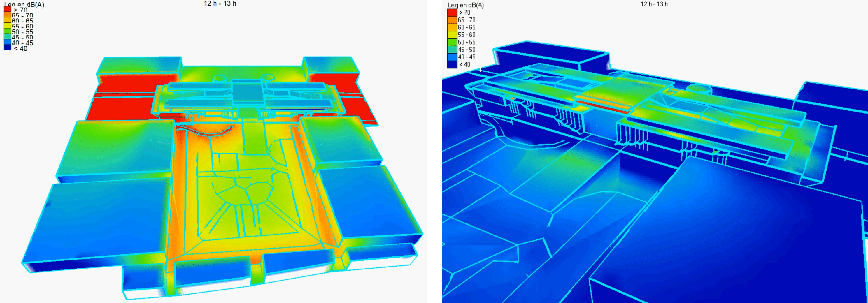The image size is (868, 303).
Task: Click the '45 - 50' text in right legend
Action: pyautogui.click(x=467, y=50)
